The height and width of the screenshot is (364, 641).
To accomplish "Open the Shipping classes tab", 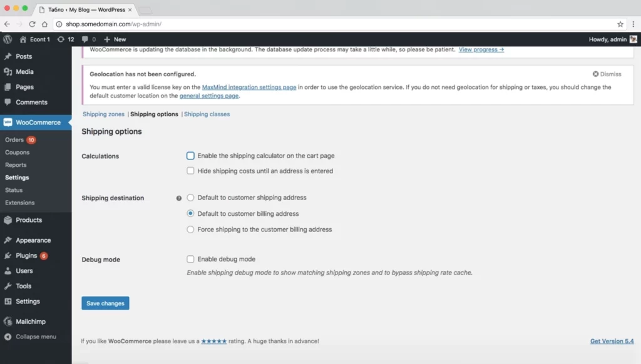I will click(207, 114).
